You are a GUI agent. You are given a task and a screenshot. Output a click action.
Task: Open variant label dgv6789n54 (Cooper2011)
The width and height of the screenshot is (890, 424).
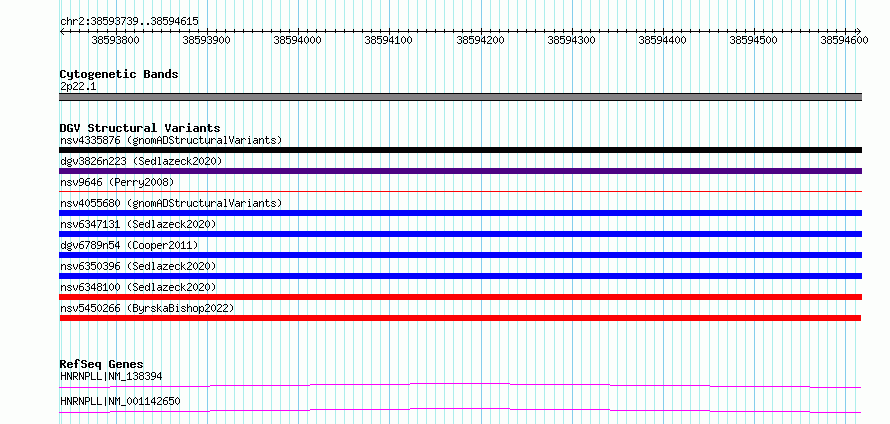[x=129, y=245]
